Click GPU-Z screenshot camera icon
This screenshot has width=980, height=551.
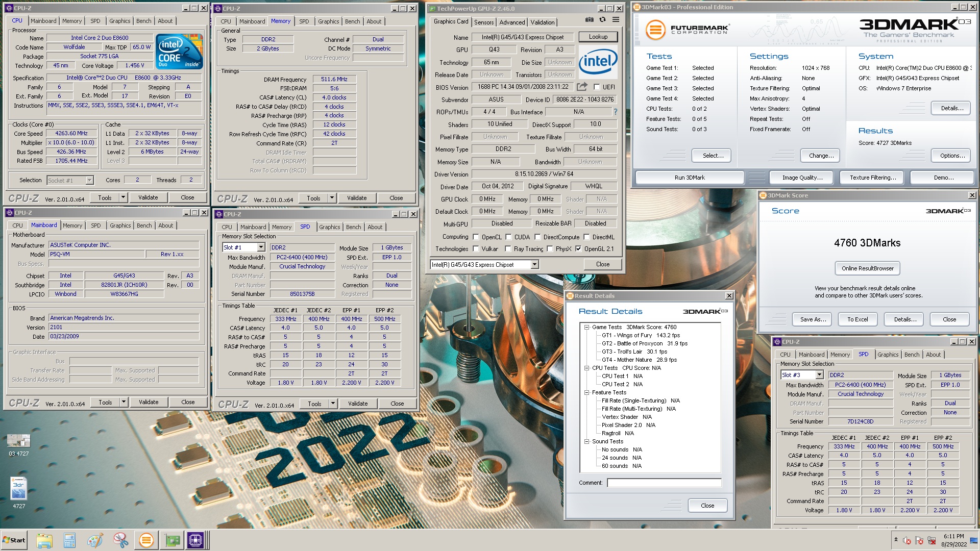(590, 20)
